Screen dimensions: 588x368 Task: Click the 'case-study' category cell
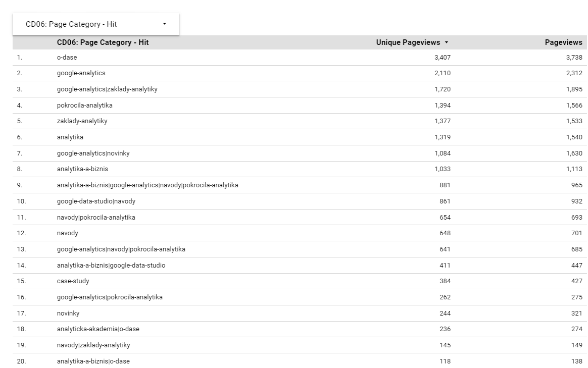tap(73, 281)
